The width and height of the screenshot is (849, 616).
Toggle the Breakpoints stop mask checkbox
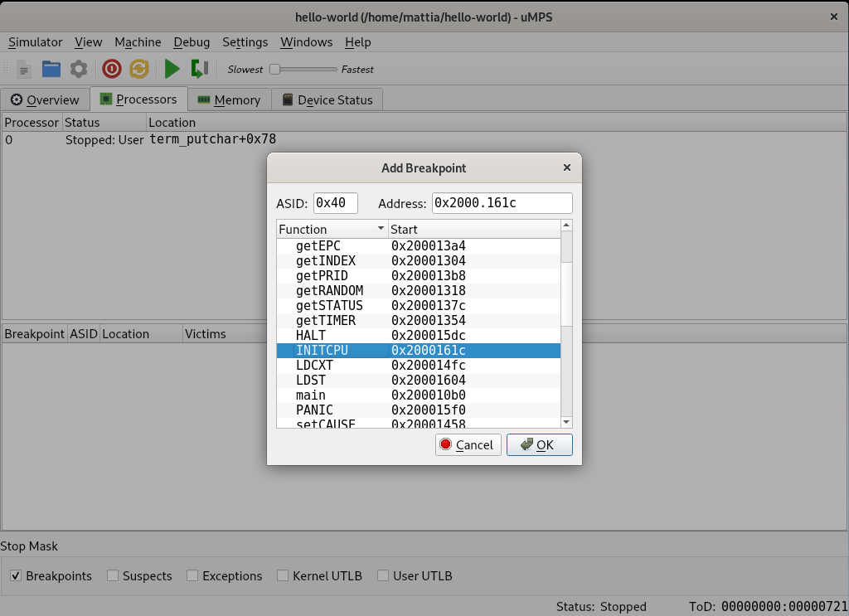coord(16,575)
